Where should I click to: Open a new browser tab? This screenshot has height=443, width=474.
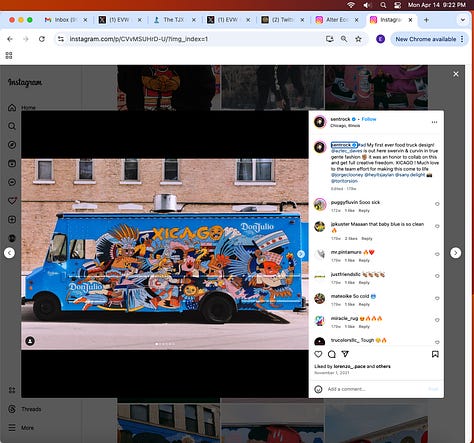pos(426,20)
